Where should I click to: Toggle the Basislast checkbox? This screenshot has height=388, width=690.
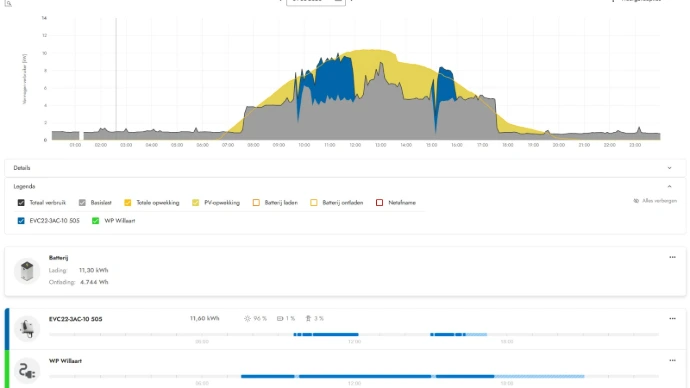[x=82, y=203]
